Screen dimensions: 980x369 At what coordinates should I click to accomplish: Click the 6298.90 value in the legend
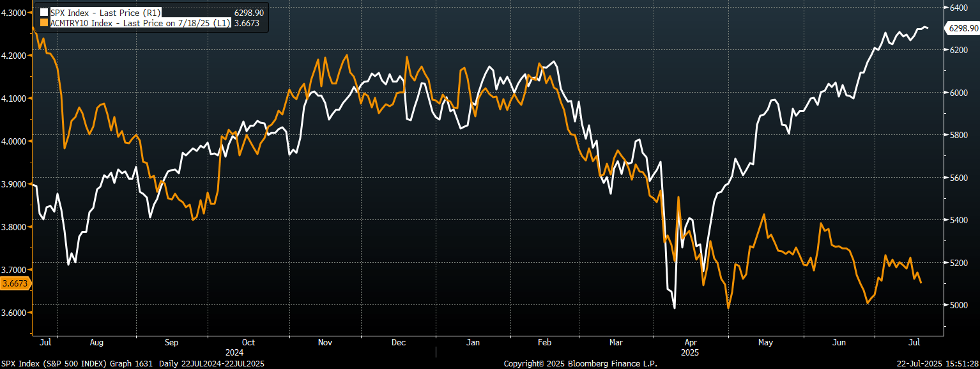coord(248,11)
